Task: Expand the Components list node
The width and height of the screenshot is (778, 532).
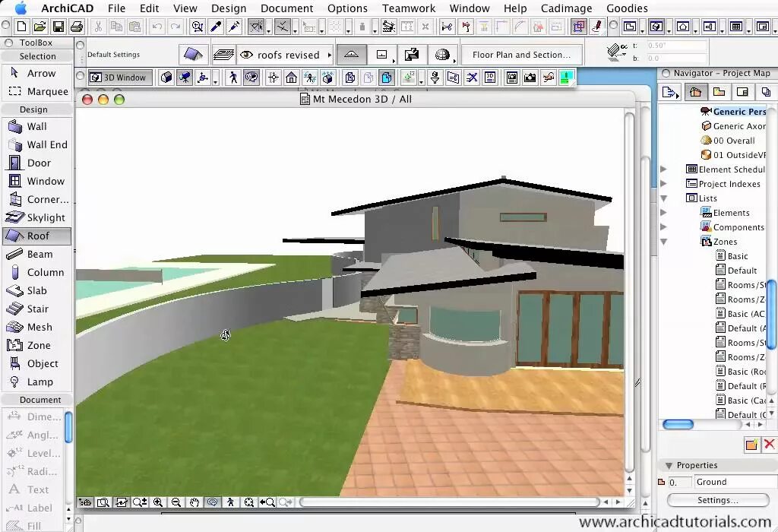Action: [663, 226]
